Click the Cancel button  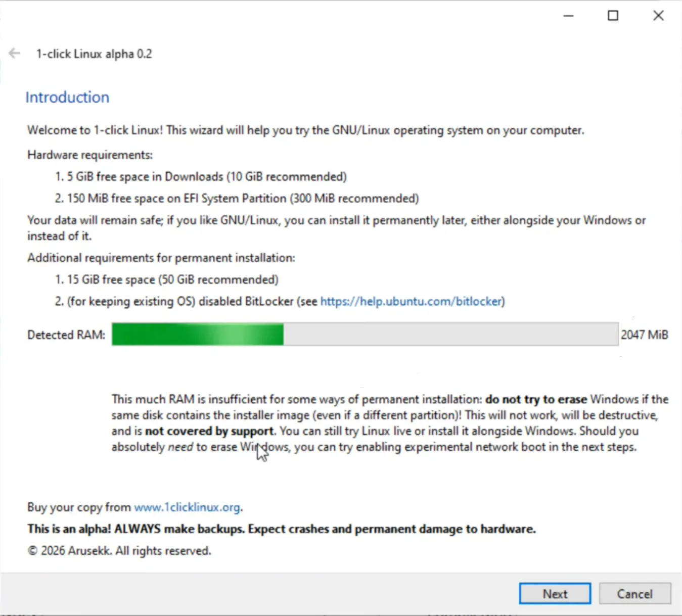tap(635, 594)
